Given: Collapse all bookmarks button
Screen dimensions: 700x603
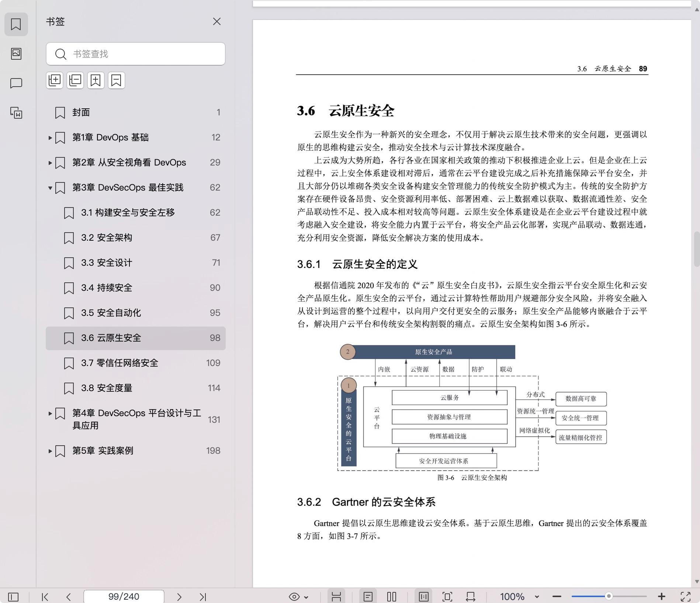Looking at the screenshot, I should click(75, 80).
